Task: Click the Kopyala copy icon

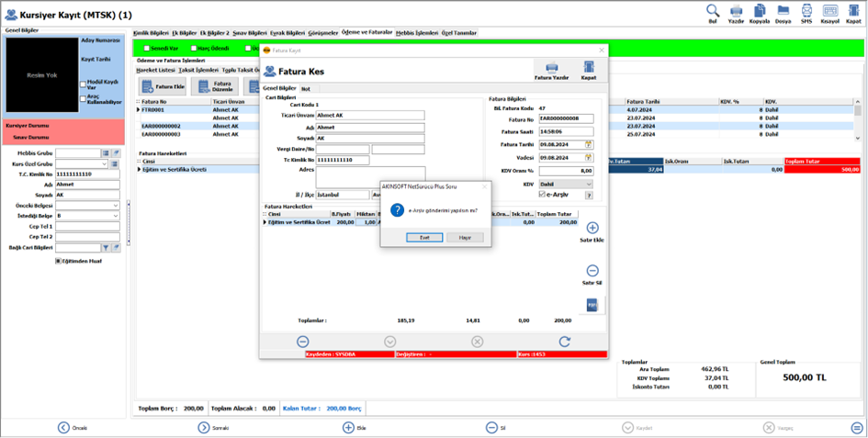Action: [x=760, y=11]
